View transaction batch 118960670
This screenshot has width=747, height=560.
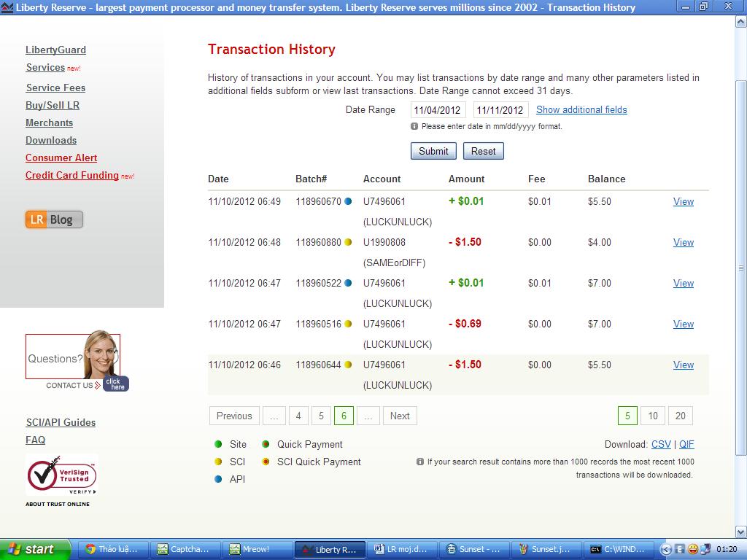[683, 201]
